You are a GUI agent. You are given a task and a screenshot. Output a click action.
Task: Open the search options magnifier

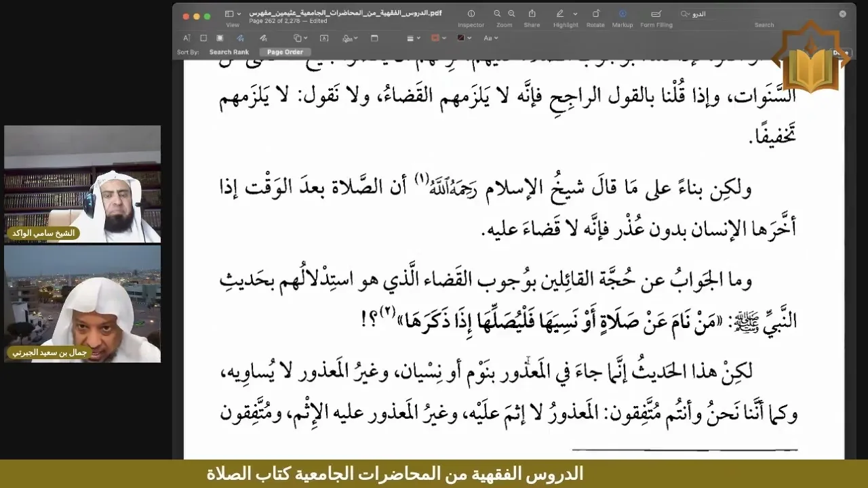pyautogui.click(x=686, y=14)
